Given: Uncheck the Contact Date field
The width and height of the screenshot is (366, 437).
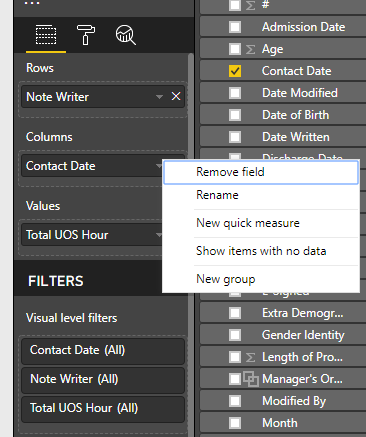Looking at the screenshot, I should pos(235,71).
